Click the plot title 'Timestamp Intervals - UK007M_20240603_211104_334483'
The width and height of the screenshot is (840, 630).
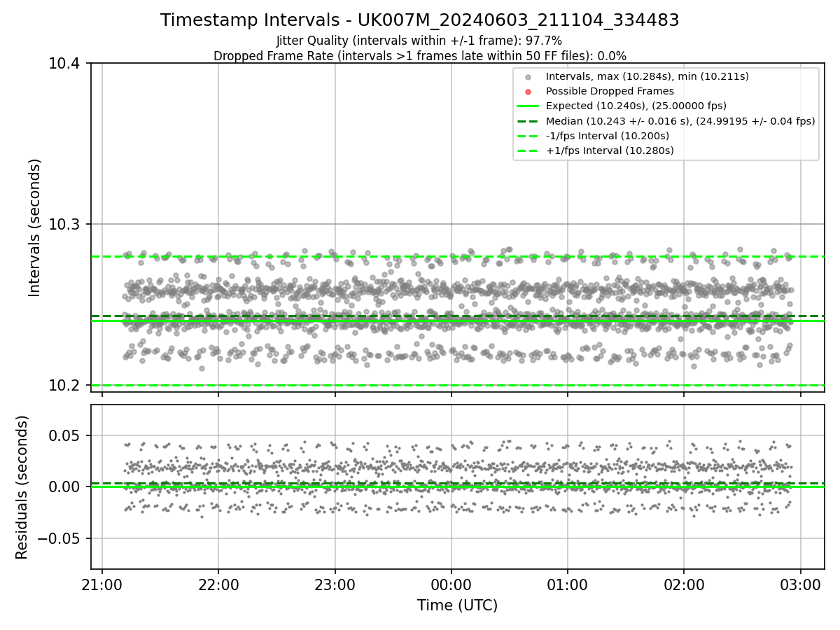coord(419,20)
